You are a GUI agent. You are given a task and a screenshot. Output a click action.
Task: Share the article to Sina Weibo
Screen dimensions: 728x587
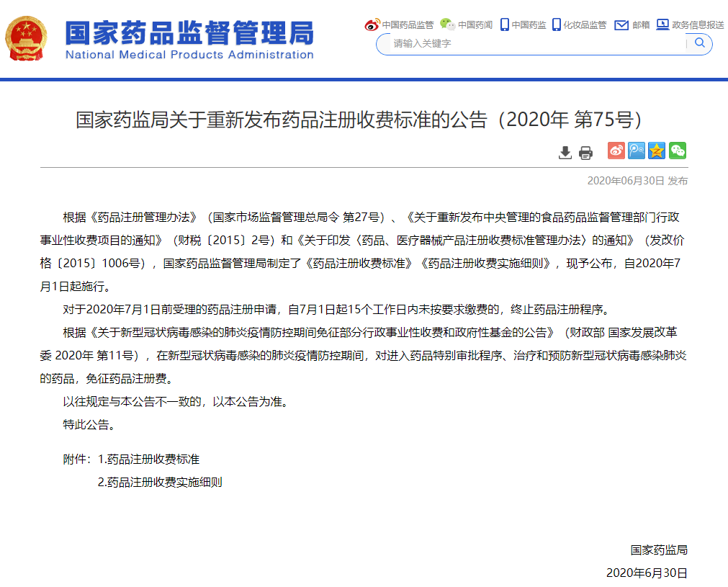pyautogui.click(x=616, y=151)
